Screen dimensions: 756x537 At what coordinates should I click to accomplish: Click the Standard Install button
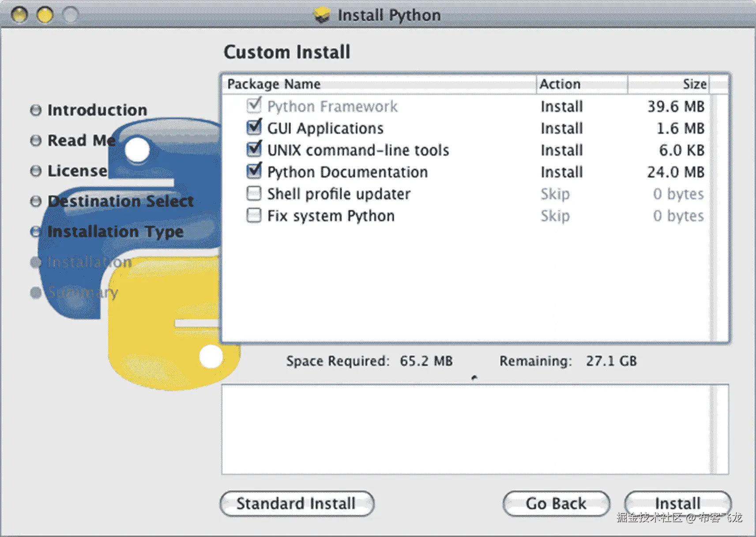[297, 503]
